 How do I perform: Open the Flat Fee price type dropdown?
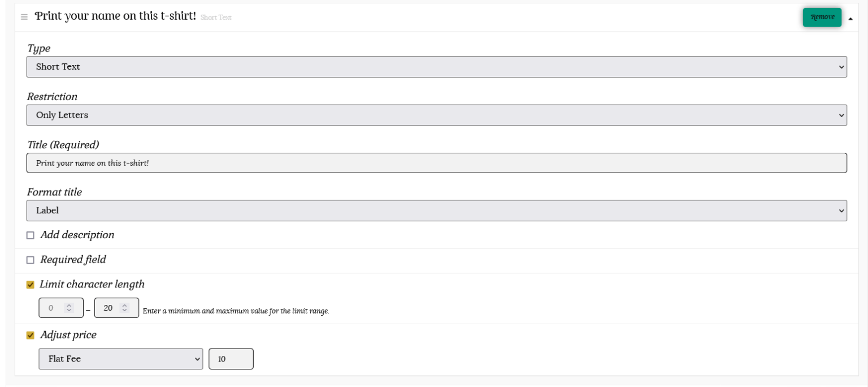click(x=120, y=359)
